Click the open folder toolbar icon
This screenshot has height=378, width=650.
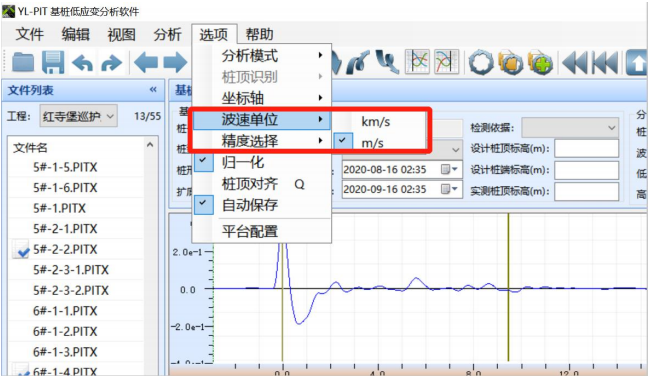[x=23, y=63]
